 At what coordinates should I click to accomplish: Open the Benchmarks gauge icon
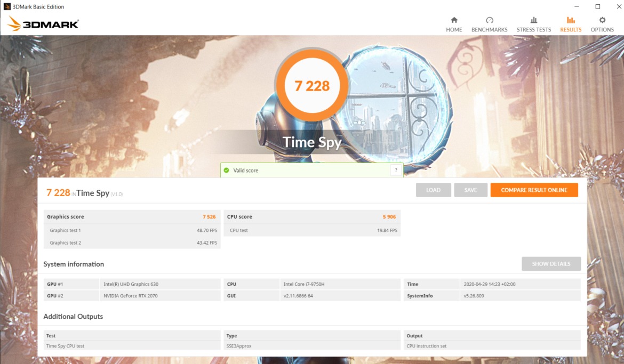(489, 20)
